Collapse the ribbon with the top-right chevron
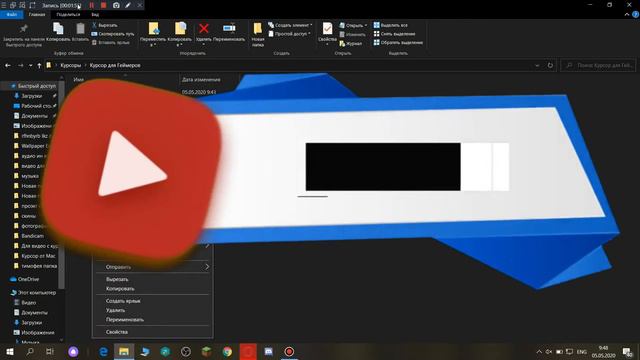Viewport: 640px width, 360px height. (x=627, y=15)
